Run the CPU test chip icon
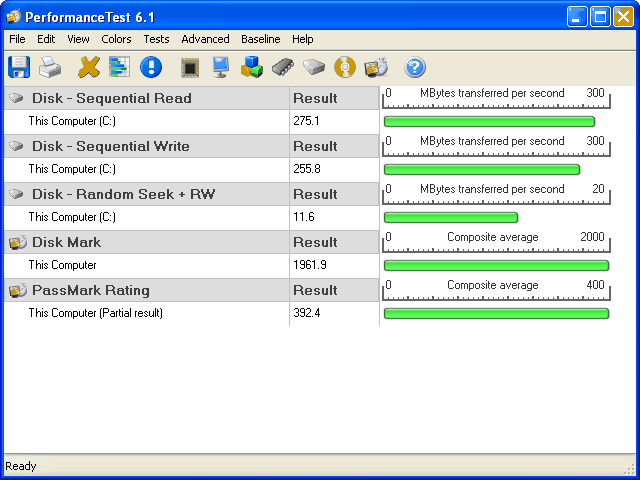This screenshot has height=480, width=640. (x=190, y=67)
